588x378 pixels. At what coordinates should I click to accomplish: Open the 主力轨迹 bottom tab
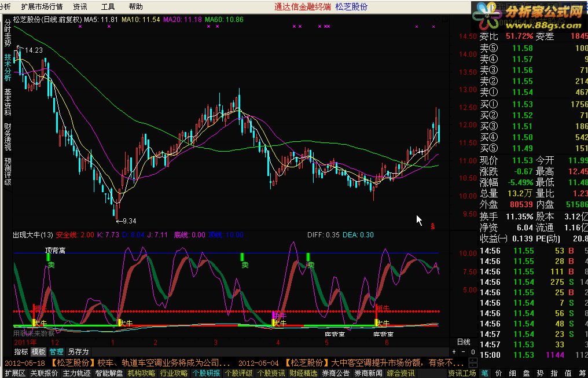point(76,373)
